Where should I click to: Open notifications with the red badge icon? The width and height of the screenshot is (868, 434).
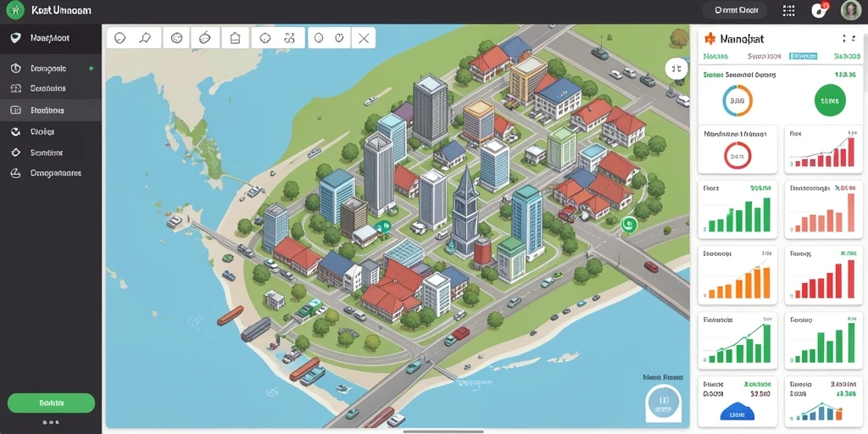[x=820, y=10]
